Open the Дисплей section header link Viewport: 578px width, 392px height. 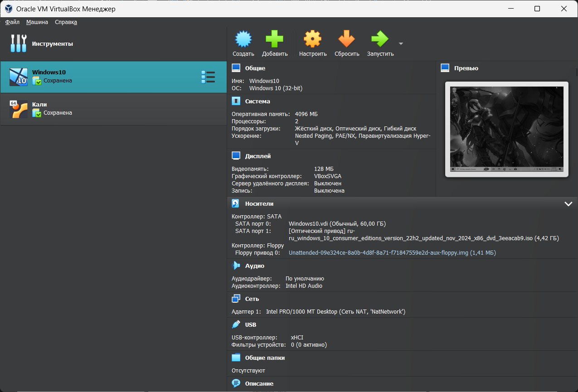[x=258, y=156]
